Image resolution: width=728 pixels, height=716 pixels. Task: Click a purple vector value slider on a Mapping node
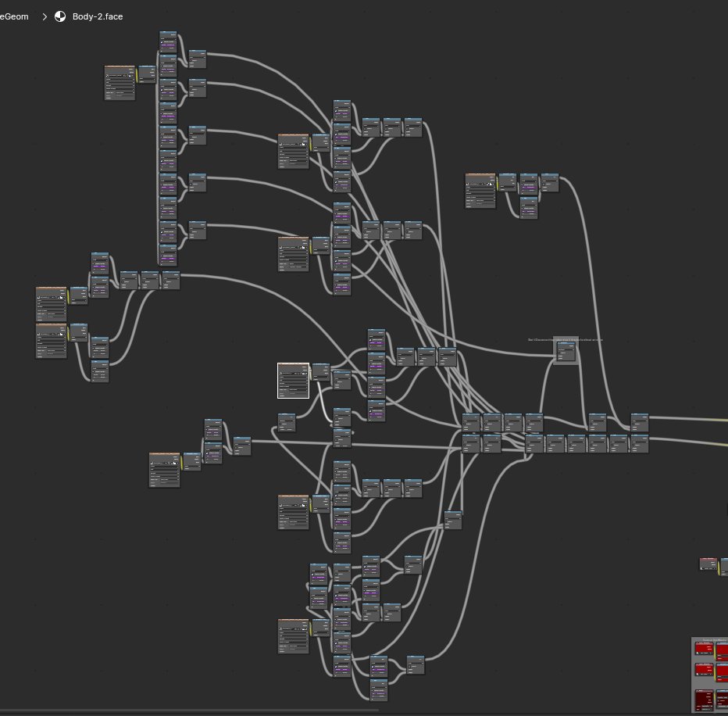pyautogui.click(x=168, y=45)
